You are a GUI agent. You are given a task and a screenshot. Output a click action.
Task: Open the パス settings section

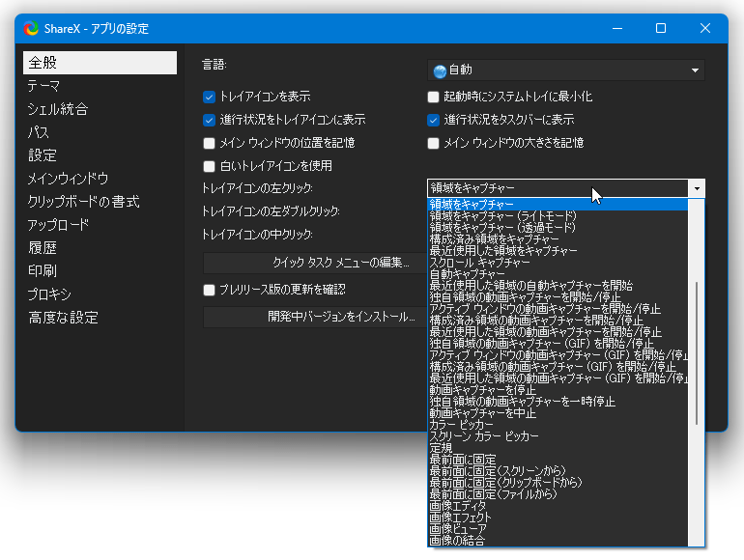tap(39, 132)
